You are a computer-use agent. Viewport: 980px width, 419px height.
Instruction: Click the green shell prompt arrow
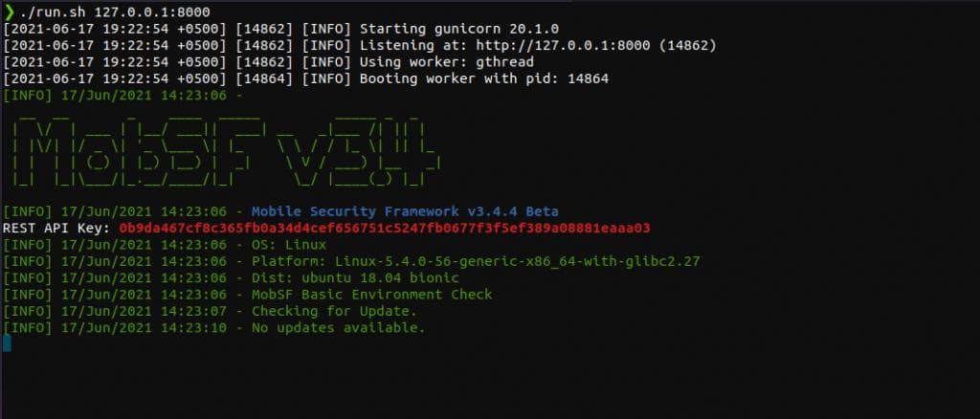[x=9, y=11]
